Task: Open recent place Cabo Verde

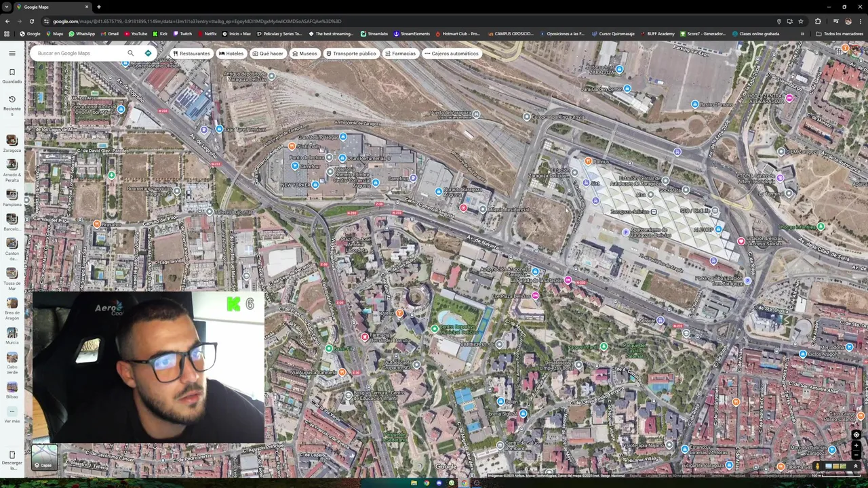Action: click(x=12, y=363)
